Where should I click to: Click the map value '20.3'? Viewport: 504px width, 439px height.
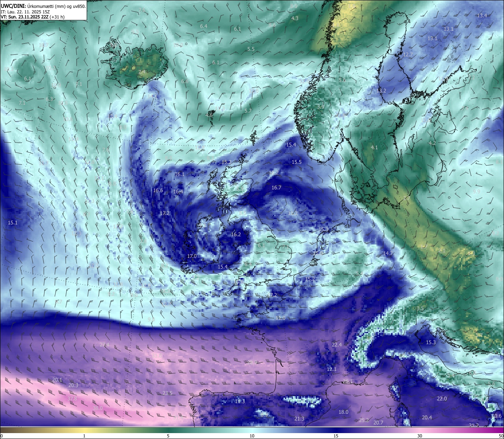73,385
